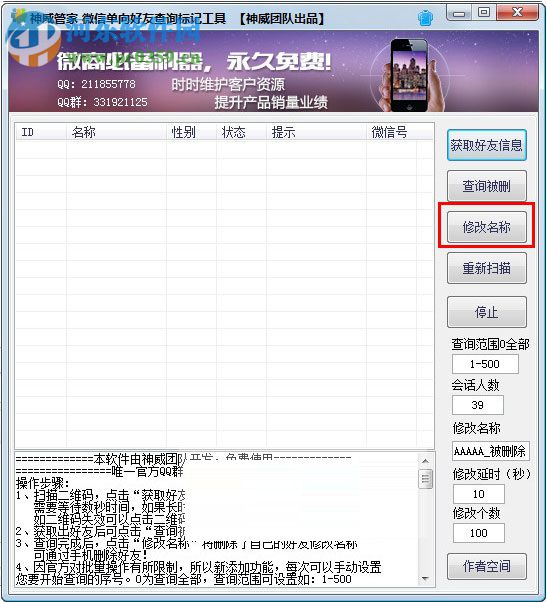This screenshot has height=602, width=547.
Task: Click the 修改名称 button
Action: coord(486,227)
